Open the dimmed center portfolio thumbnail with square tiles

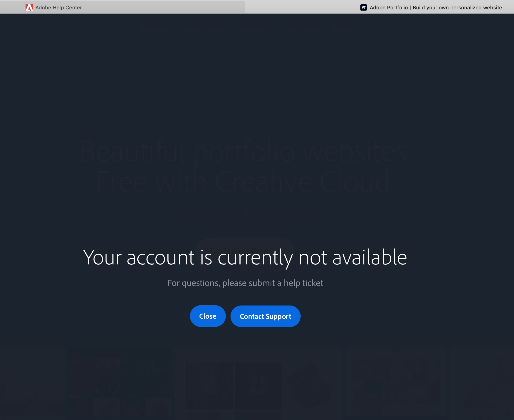click(x=258, y=384)
